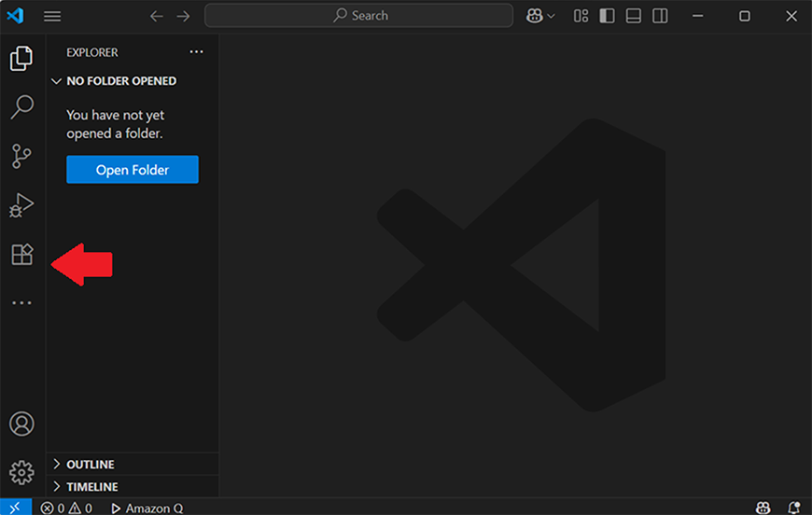This screenshot has height=515, width=812.
Task: Expand the OUTLINE section
Action: (133, 465)
